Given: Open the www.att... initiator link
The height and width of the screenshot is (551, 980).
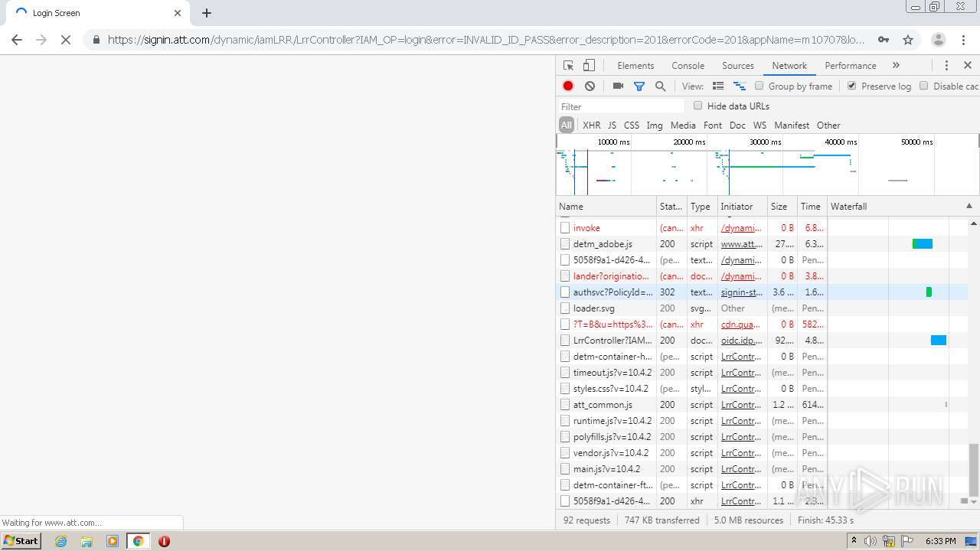Looking at the screenshot, I should coord(741,244).
